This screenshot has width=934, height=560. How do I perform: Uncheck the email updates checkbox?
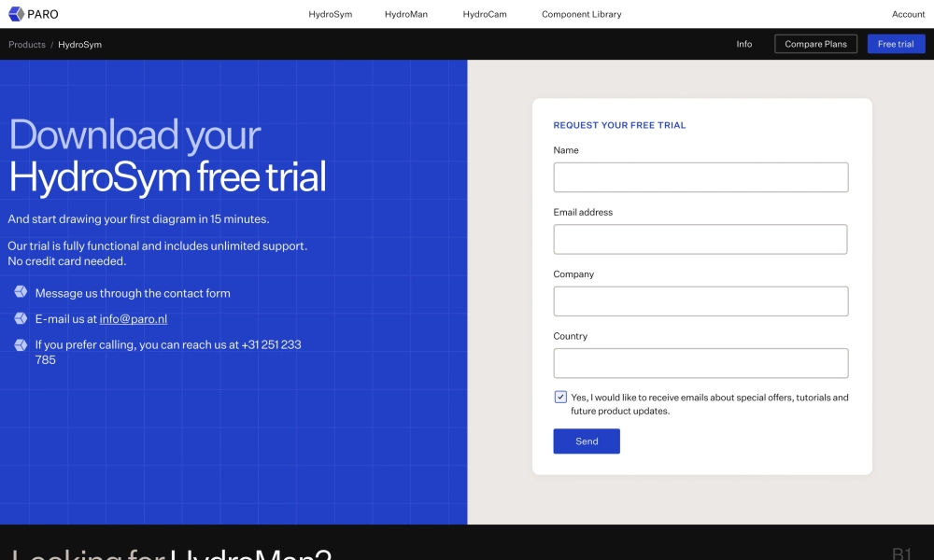click(x=560, y=397)
